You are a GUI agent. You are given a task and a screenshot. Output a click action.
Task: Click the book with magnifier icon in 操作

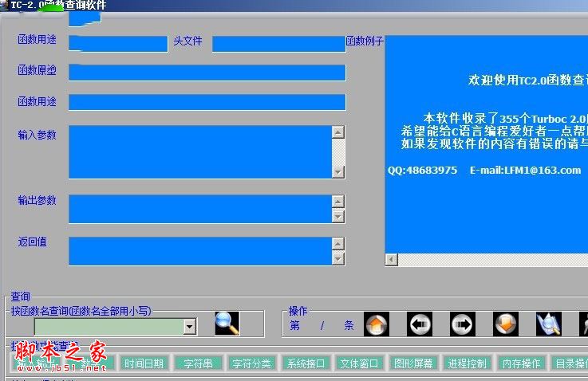pos(549,324)
